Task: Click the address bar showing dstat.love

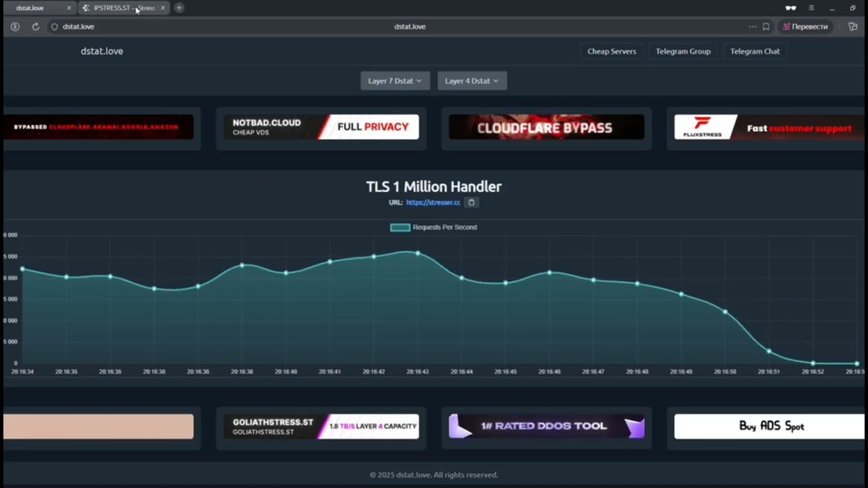Action: (410, 26)
